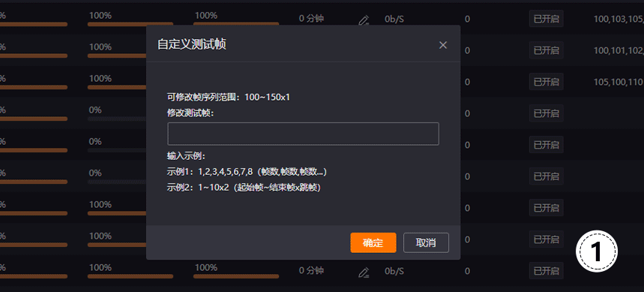The image size is (644, 292).
Task: Click the circled number 1 badge
Action: click(x=596, y=251)
